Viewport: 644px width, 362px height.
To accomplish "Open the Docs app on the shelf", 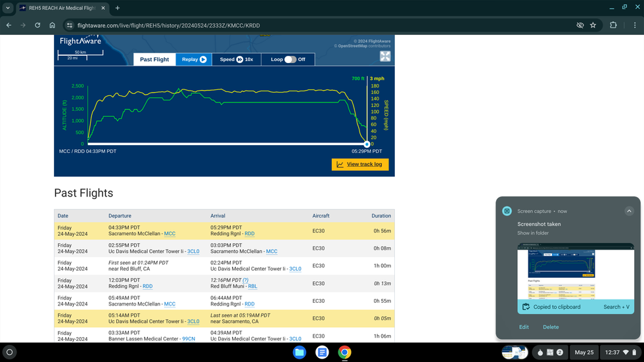I will tap(322, 352).
